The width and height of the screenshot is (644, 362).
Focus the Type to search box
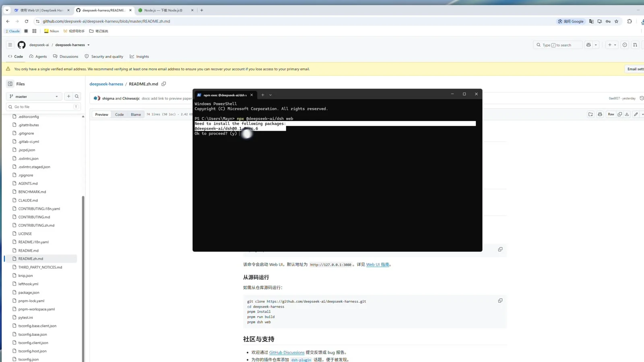(558, 45)
